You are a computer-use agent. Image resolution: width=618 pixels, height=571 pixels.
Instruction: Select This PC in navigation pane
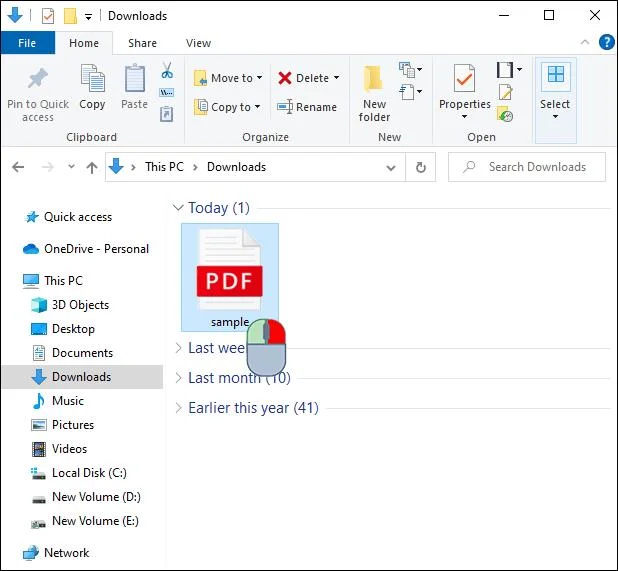tap(53, 281)
